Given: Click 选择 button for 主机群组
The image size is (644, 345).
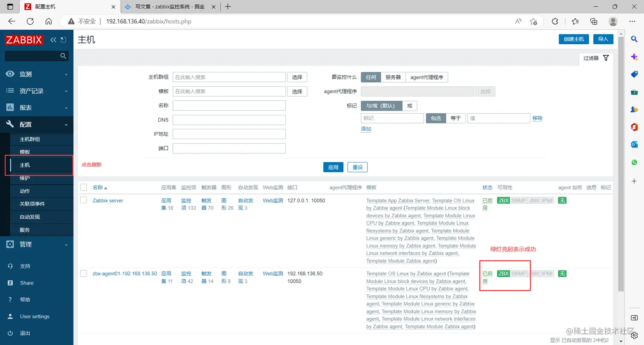Looking at the screenshot, I should (297, 77).
